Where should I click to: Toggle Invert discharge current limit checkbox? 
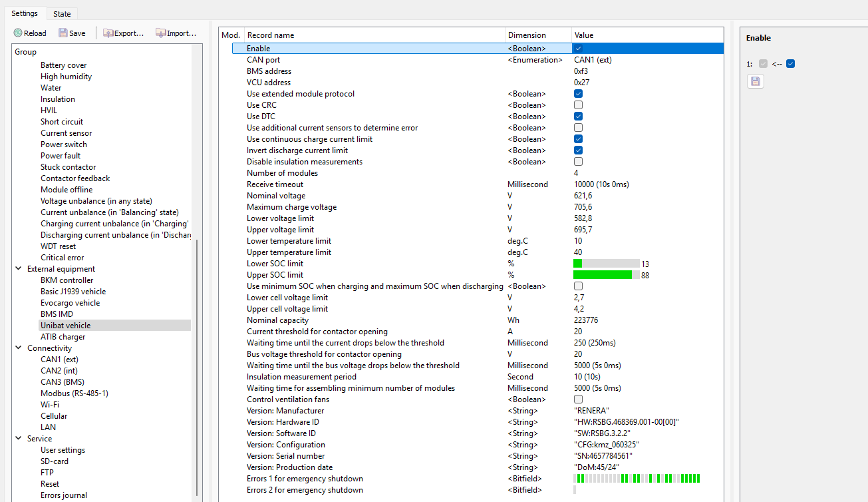pyautogui.click(x=579, y=150)
